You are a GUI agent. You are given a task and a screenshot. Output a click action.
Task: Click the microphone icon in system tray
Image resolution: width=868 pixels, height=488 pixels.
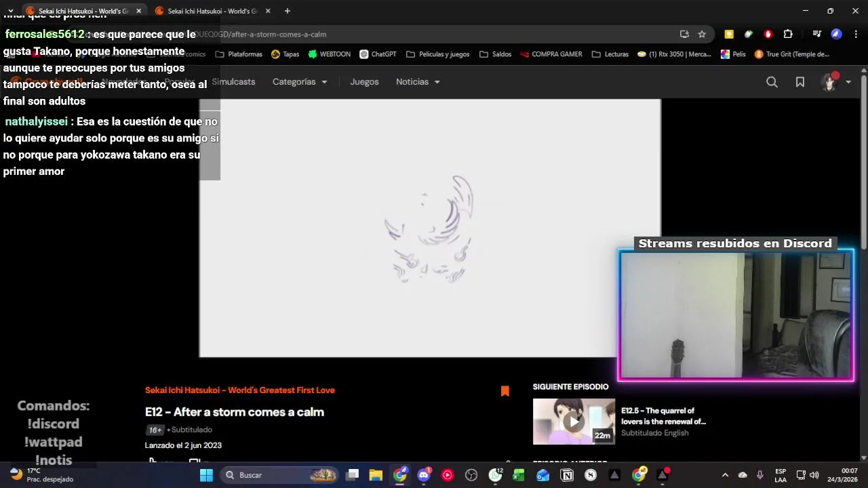[760, 475]
